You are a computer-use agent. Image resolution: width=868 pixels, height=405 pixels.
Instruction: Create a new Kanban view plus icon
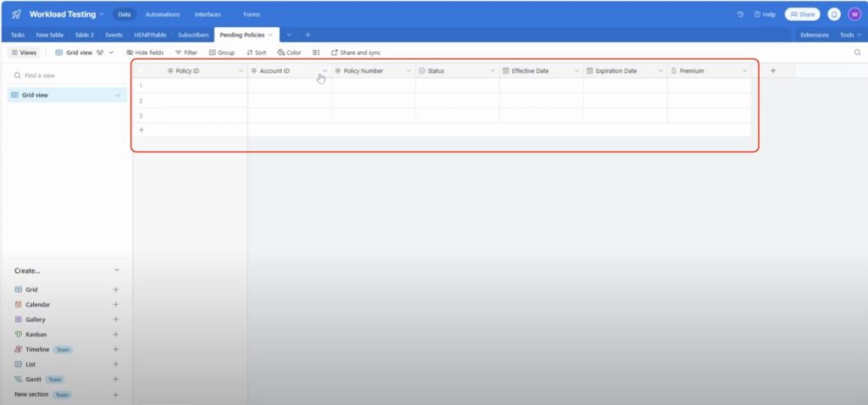pos(115,334)
